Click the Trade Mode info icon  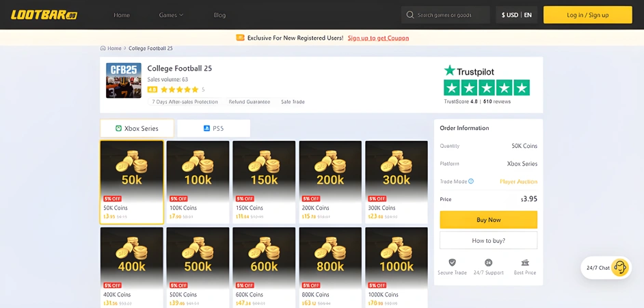(471, 181)
